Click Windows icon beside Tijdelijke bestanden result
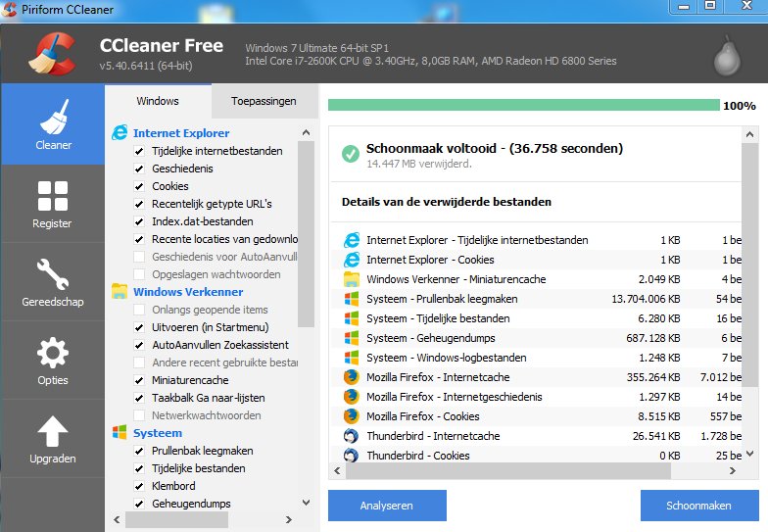The height and width of the screenshot is (532, 768). tap(351, 318)
